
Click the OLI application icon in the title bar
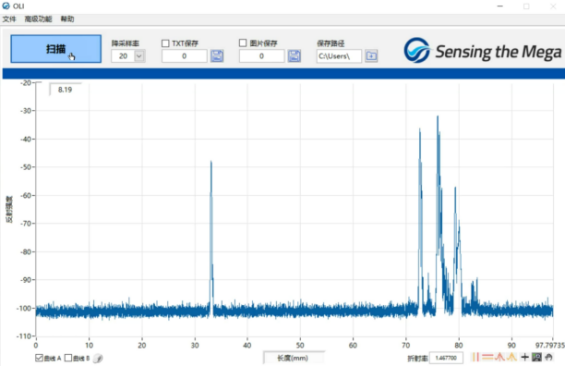tap(6, 6)
